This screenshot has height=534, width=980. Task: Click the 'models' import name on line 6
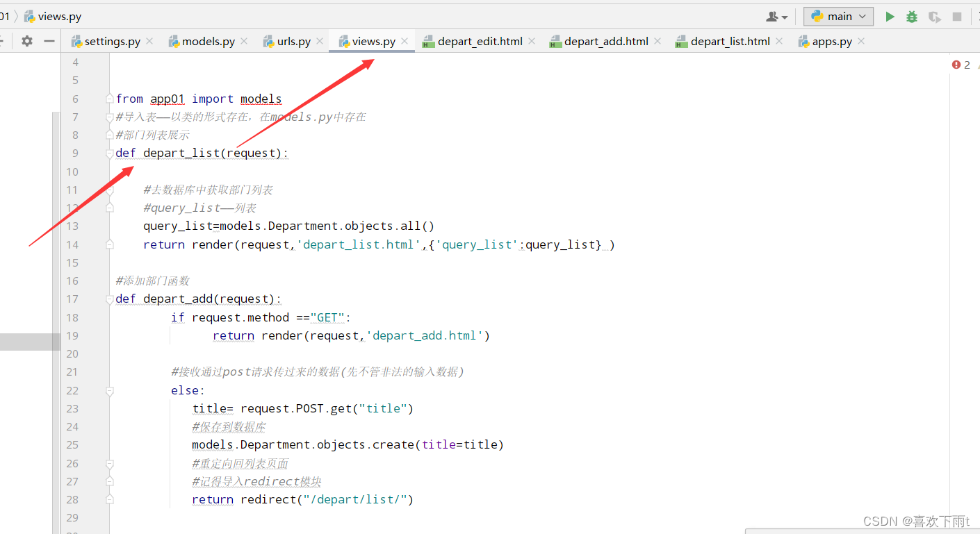point(261,99)
